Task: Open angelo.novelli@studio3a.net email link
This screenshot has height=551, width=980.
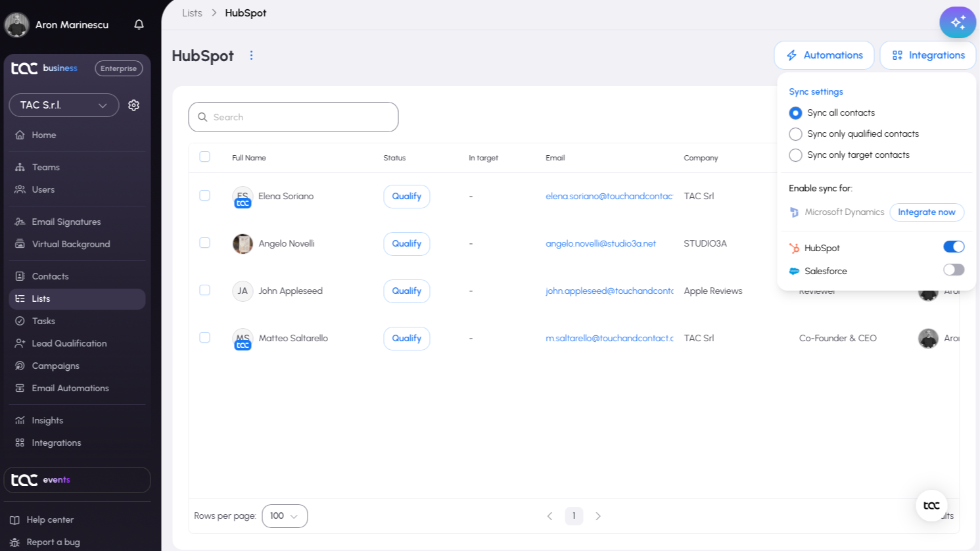Action: pyautogui.click(x=601, y=244)
